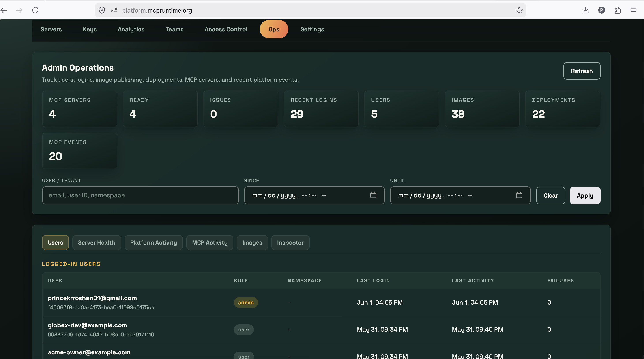
Task: Switch to the Server Health sub-tab
Action: coord(97,243)
